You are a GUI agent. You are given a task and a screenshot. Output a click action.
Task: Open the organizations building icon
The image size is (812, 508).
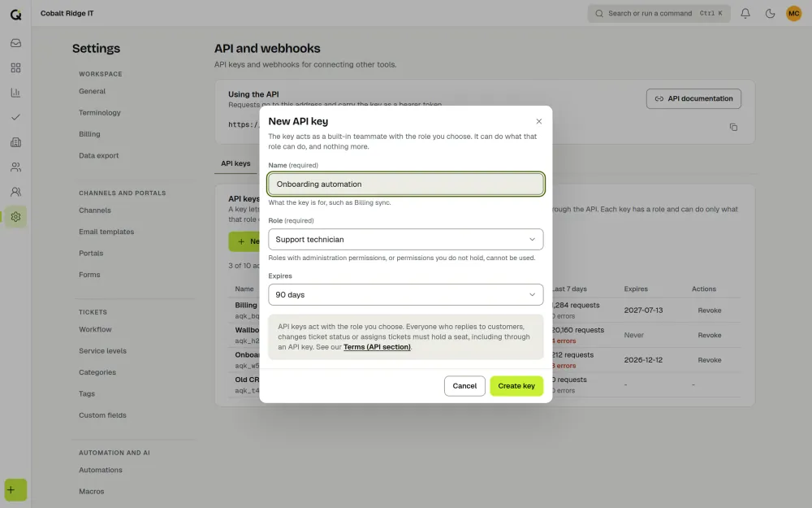[15, 142]
